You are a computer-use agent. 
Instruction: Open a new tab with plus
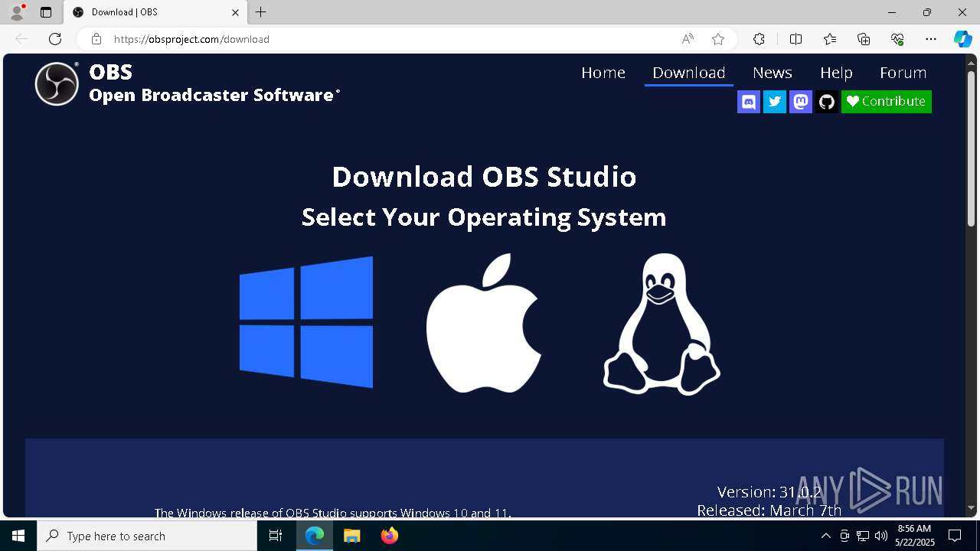(x=261, y=12)
